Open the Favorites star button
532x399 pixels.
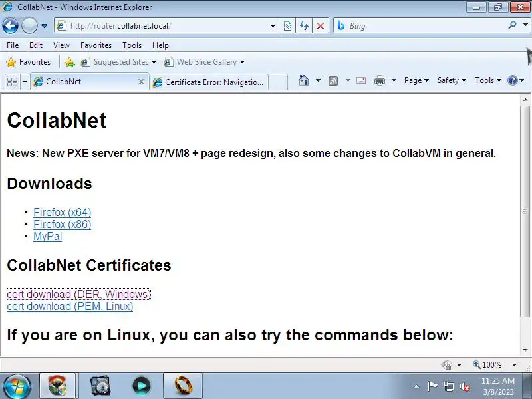point(29,62)
